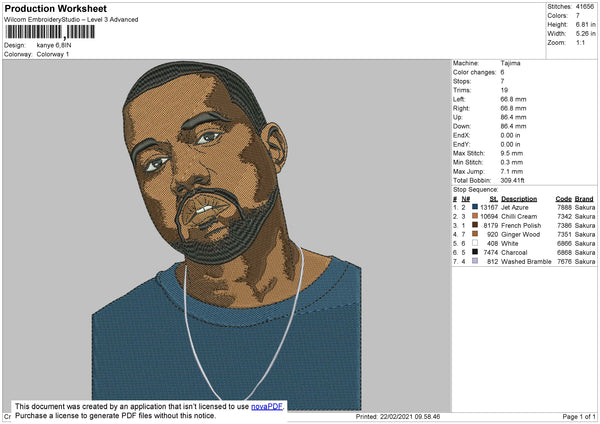
Task: Click the Max Stitch value 9.5 mm
Action: coord(512,153)
